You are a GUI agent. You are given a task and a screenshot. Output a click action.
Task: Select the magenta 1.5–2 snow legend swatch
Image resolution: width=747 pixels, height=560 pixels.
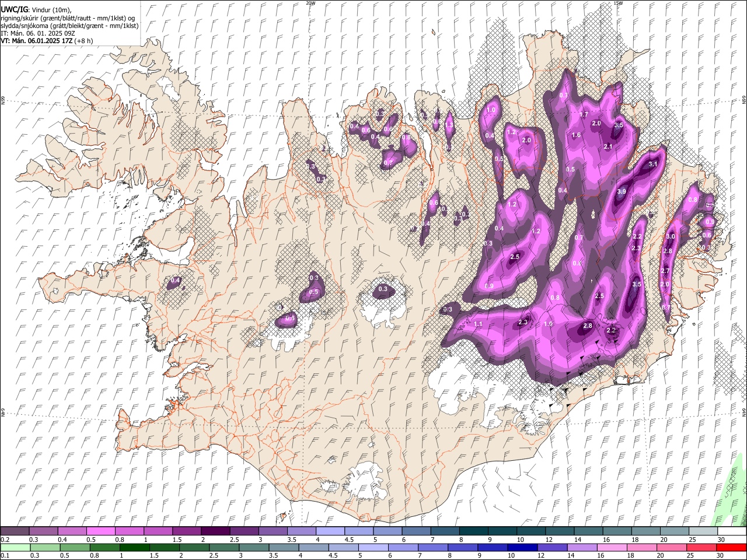pos(186,531)
